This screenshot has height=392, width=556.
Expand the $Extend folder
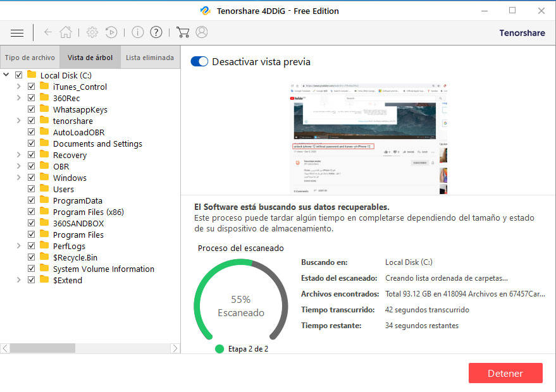19,279
